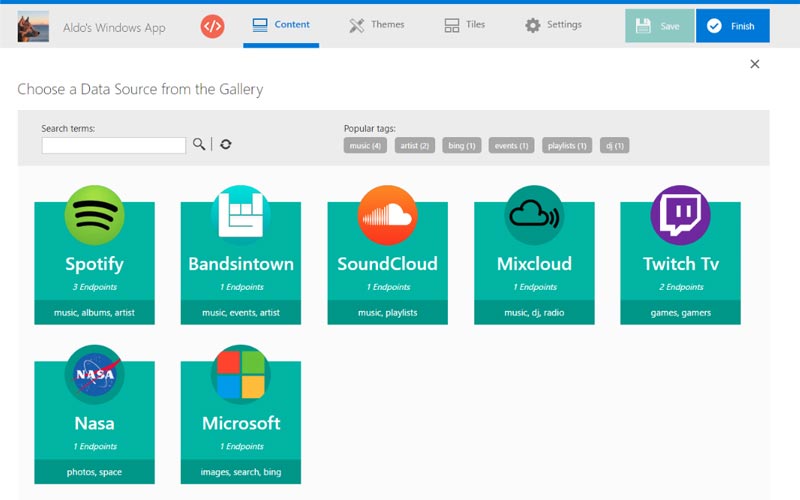800x500 pixels.
Task: Select the Nasa logo icon
Action: 94,374
